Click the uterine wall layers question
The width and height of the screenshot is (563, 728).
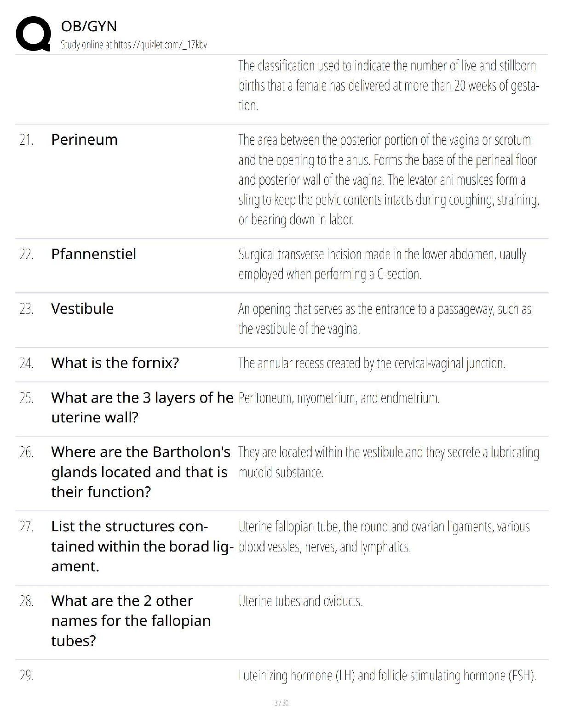point(142,407)
